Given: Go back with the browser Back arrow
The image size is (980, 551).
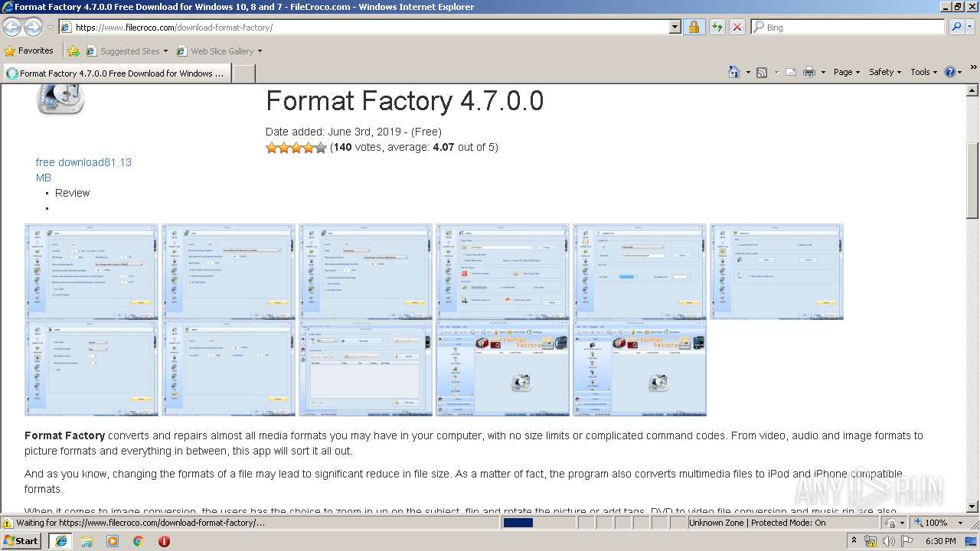Looking at the screenshot, I should (x=12, y=27).
